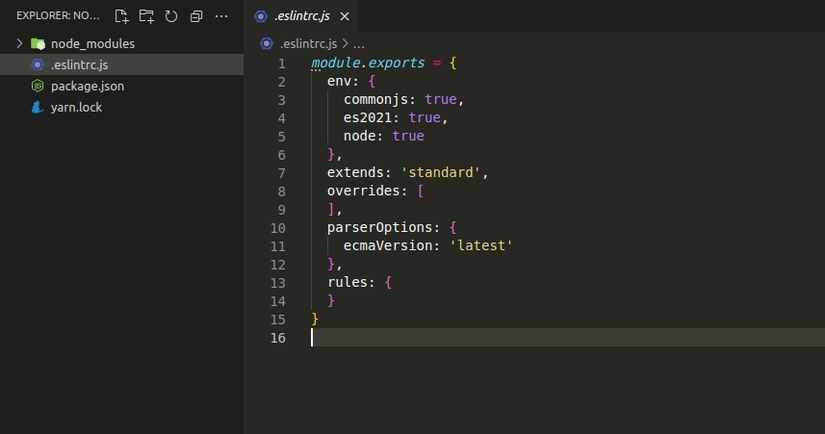
Task: Click the ESLint icon in the breadcrumb
Action: tap(267, 44)
